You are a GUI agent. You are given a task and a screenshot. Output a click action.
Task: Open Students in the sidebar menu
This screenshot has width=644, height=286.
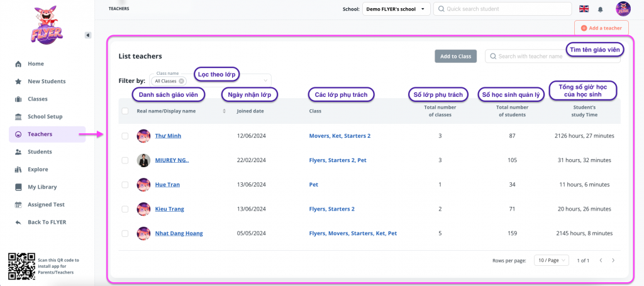40,151
